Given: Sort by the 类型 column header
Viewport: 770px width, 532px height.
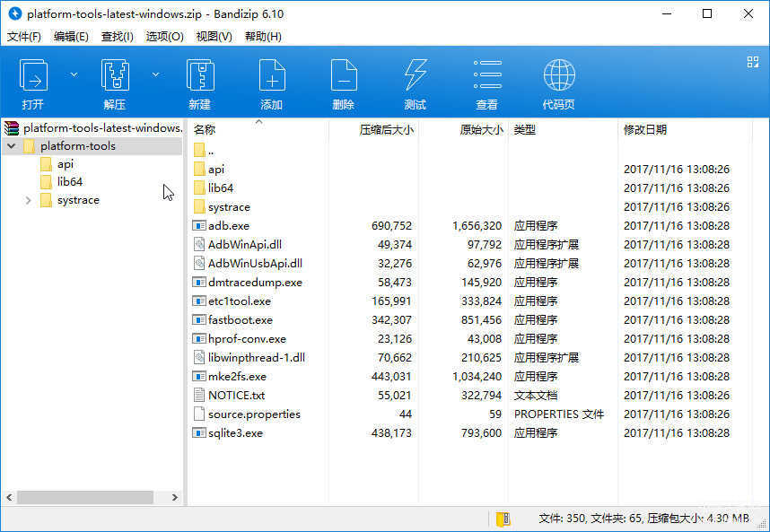Looking at the screenshot, I should click(x=524, y=129).
